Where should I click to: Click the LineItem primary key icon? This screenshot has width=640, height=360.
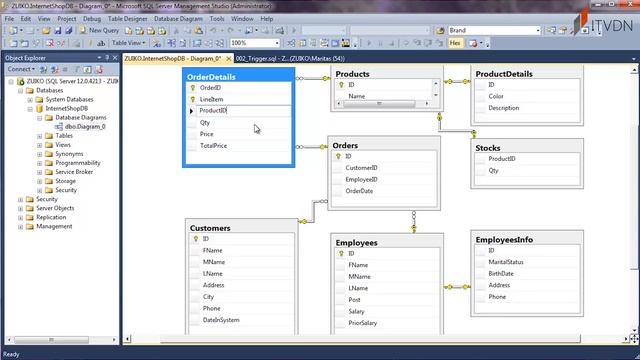pos(193,99)
